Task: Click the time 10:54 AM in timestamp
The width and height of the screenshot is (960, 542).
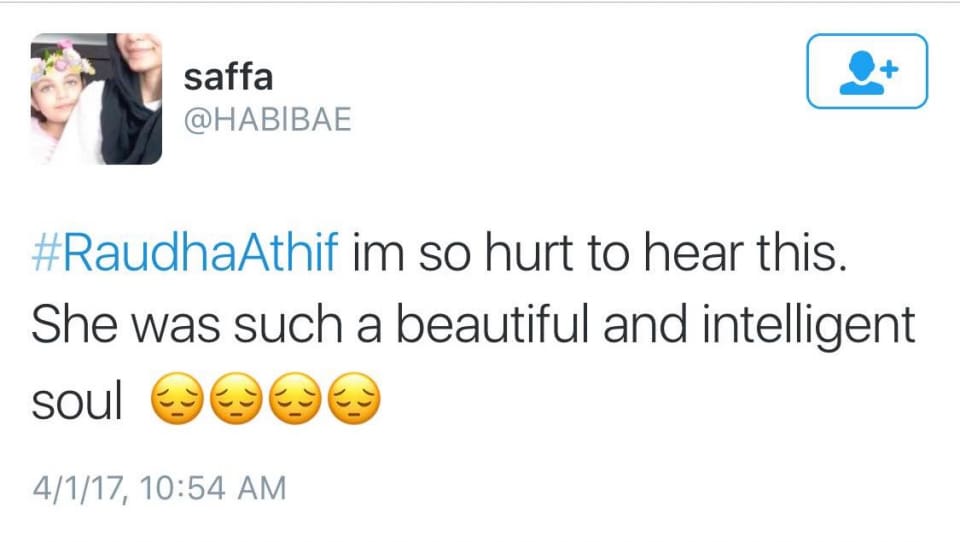Action: pos(213,488)
